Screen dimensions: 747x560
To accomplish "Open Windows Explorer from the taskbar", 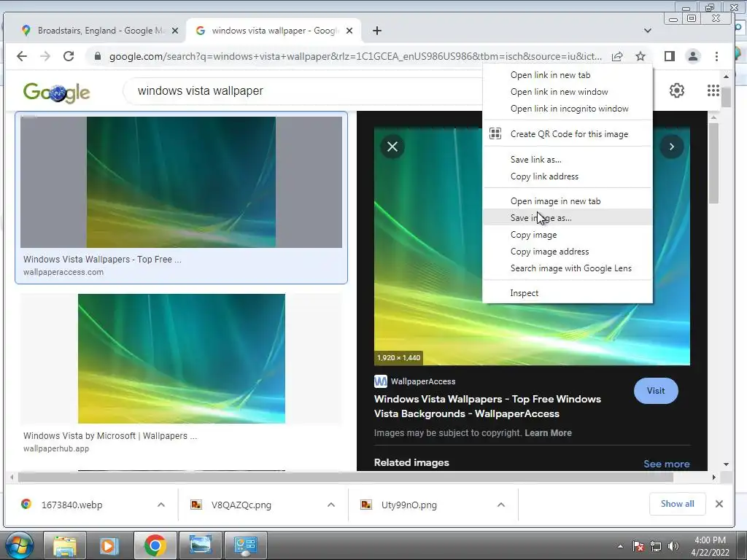I will (x=65, y=545).
